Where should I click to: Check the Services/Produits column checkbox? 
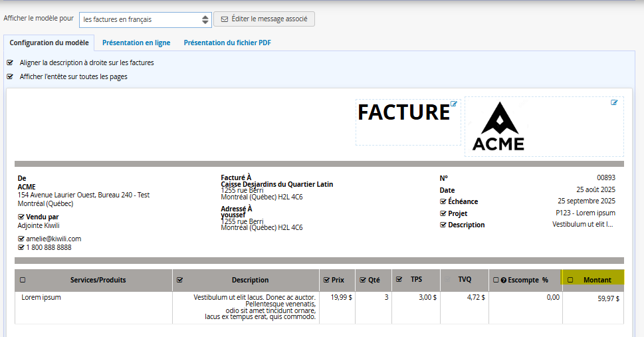coord(23,280)
